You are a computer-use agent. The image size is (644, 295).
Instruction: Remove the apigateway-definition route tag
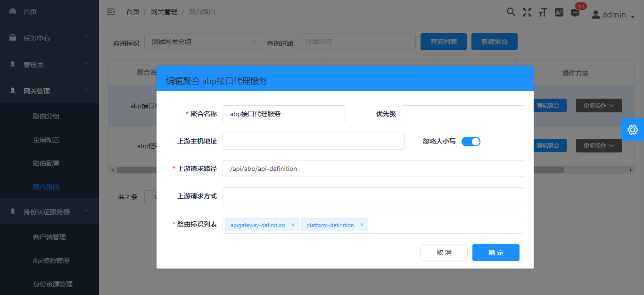[294, 225]
